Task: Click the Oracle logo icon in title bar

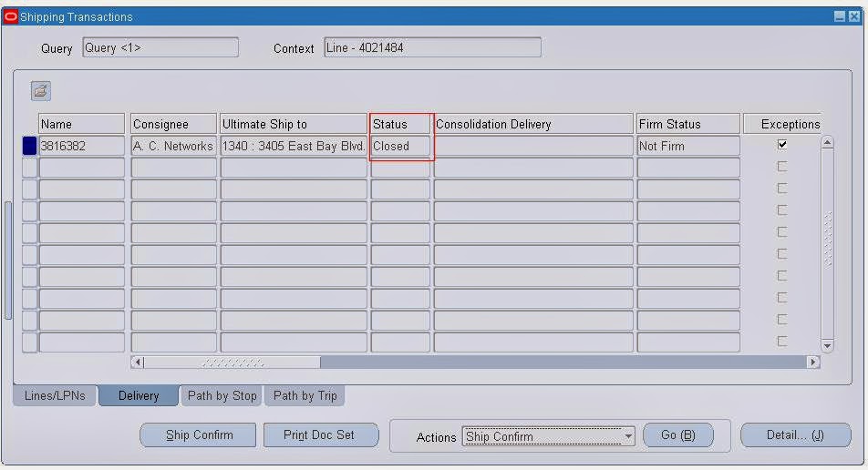Action: coord(11,17)
